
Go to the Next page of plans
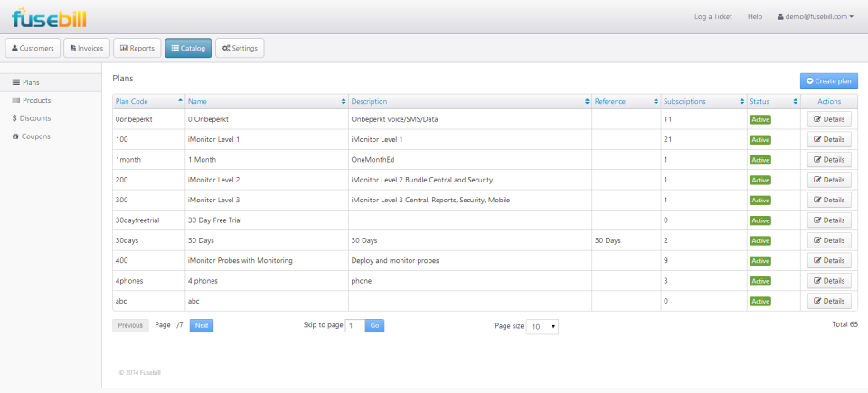coord(202,325)
